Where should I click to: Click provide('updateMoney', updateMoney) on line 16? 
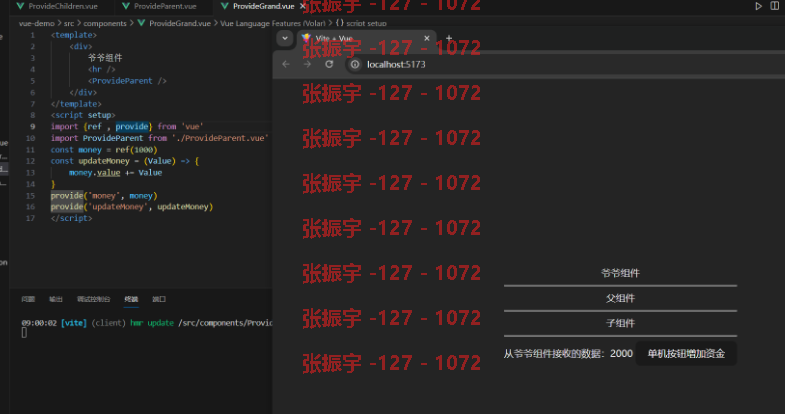(x=132, y=207)
